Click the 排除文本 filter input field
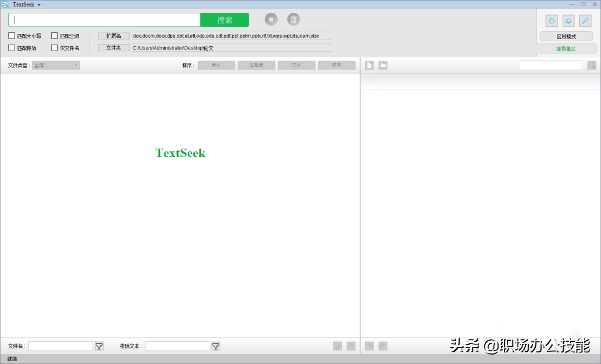601x364 pixels. point(177,346)
